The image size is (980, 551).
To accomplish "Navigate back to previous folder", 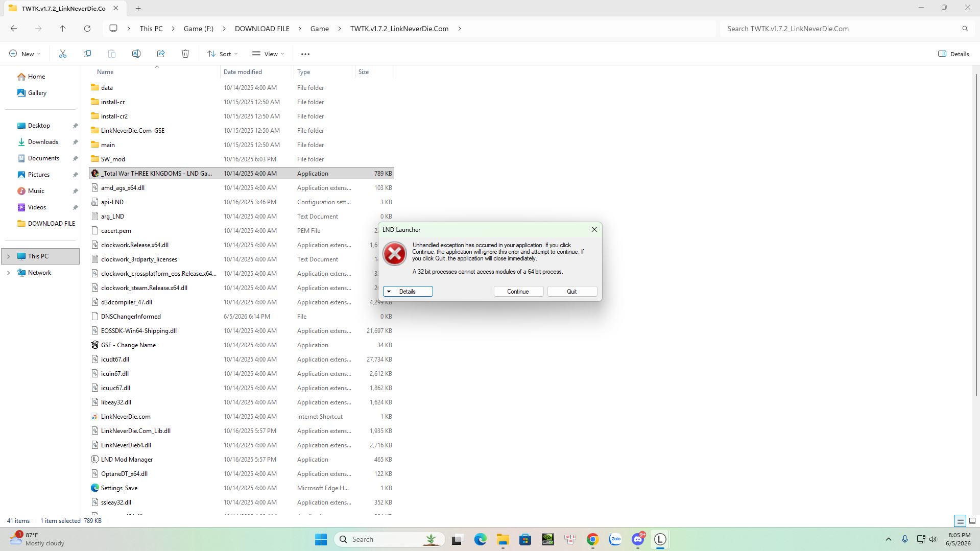I will click(14, 29).
